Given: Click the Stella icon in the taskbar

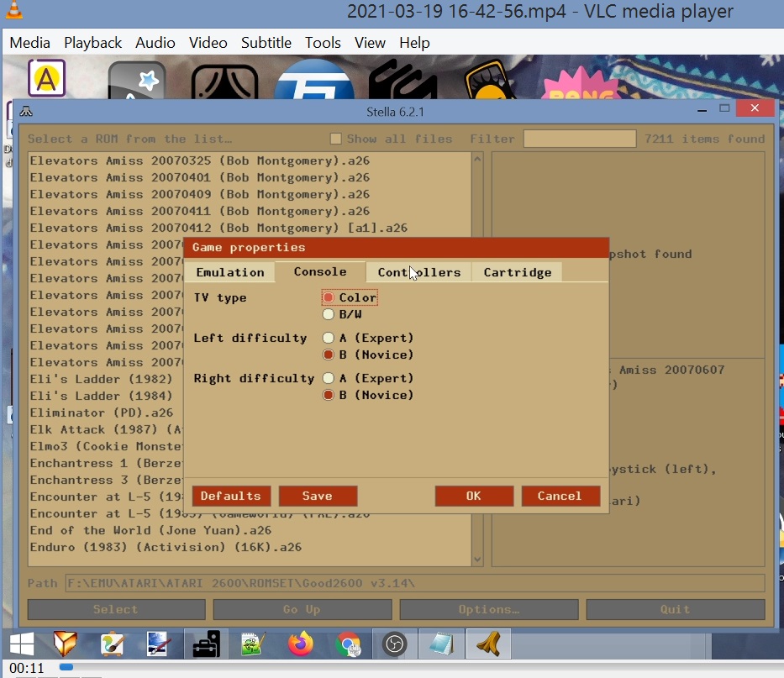Looking at the screenshot, I should (x=488, y=644).
